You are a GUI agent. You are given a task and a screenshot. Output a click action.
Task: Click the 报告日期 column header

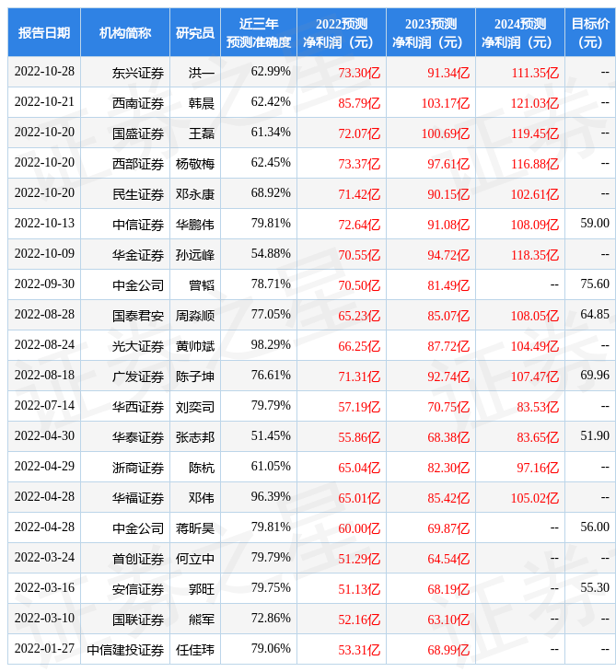point(44,32)
